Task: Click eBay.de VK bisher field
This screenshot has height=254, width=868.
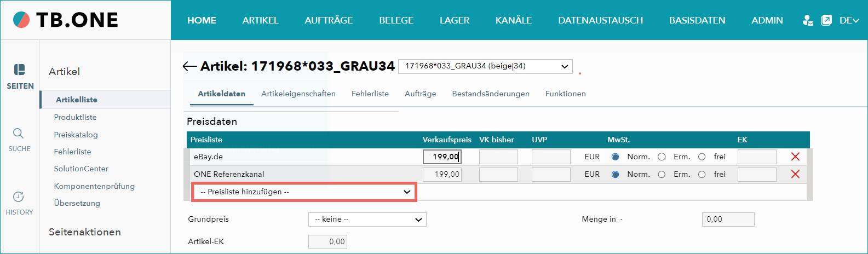Action: pos(498,157)
